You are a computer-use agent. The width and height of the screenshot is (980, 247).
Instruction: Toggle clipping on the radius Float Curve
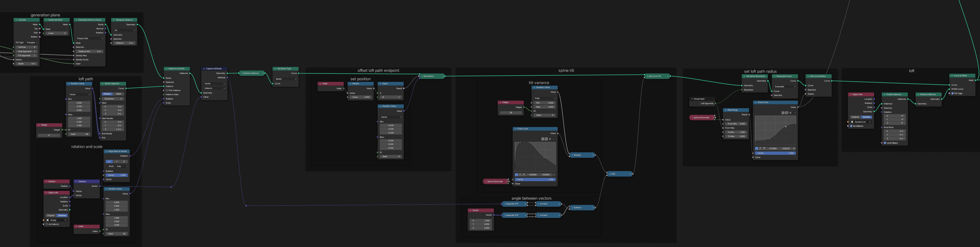click(x=791, y=113)
